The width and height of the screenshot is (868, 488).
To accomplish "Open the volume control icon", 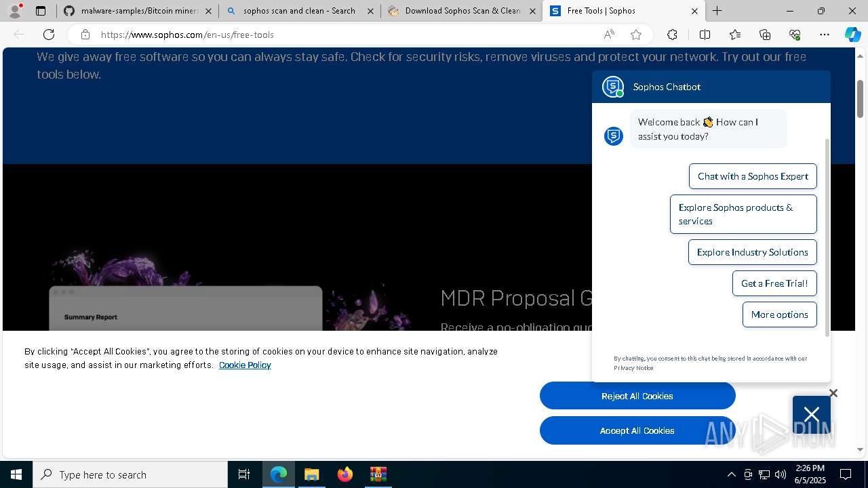I will [781, 474].
